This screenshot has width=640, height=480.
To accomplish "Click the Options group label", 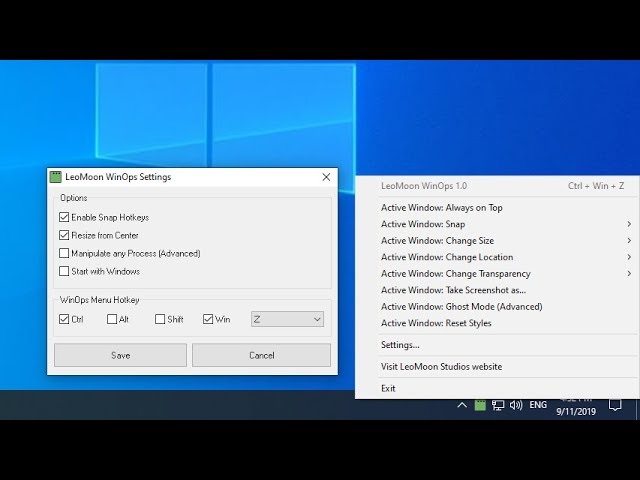I will click(73, 198).
